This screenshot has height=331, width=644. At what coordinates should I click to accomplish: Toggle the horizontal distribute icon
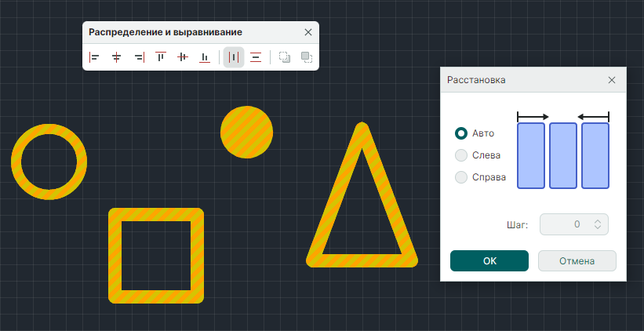pos(233,57)
